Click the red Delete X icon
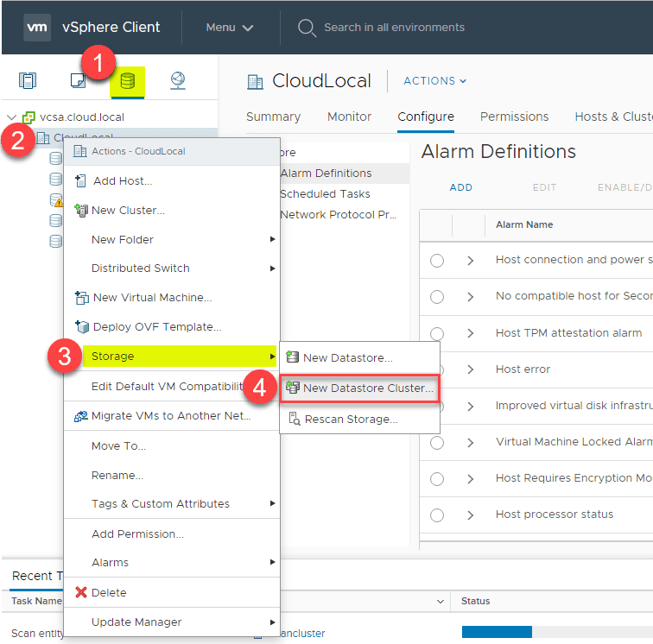Image resolution: width=653 pixels, height=644 pixels. click(x=81, y=592)
